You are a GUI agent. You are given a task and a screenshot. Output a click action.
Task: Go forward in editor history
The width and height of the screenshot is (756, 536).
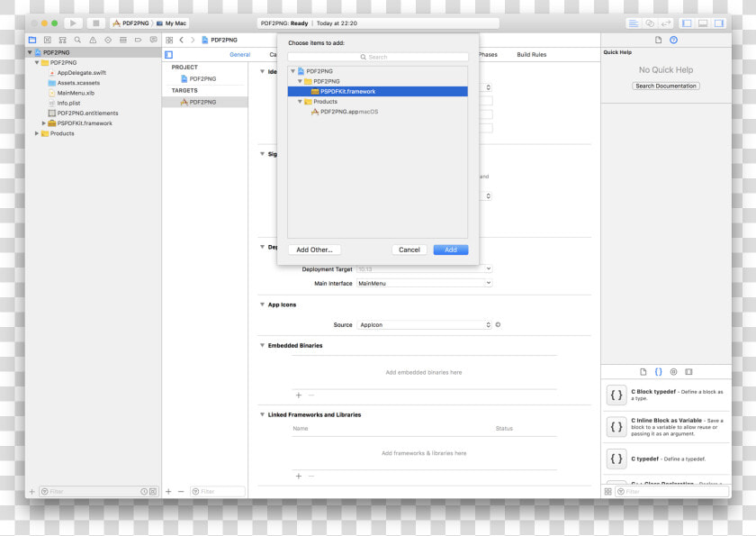pyautogui.click(x=193, y=40)
